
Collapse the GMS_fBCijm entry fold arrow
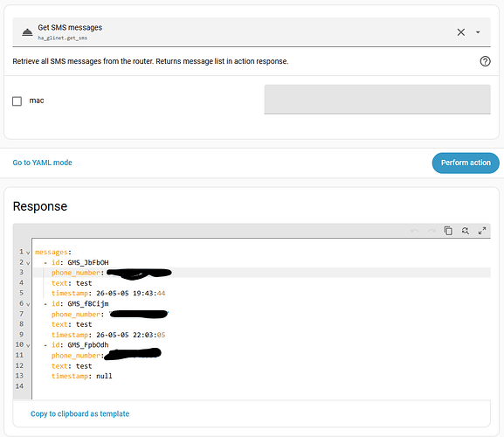(28, 304)
